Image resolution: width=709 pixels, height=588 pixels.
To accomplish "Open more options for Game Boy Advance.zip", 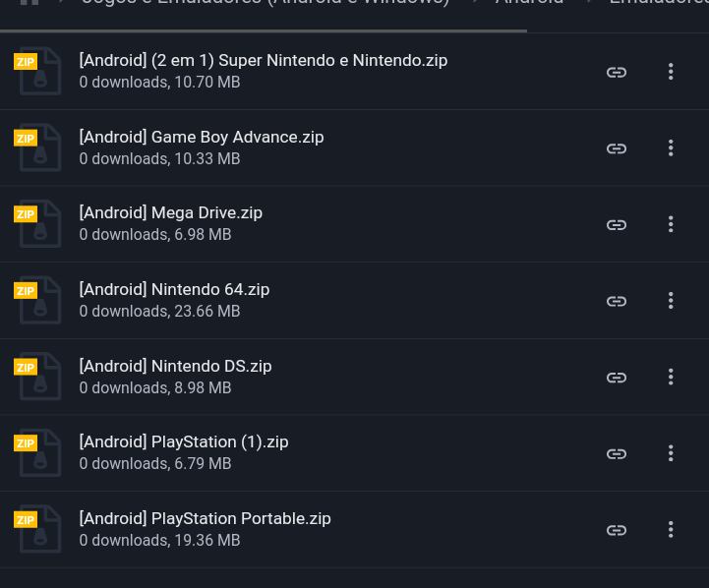I will (x=671, y=147).
